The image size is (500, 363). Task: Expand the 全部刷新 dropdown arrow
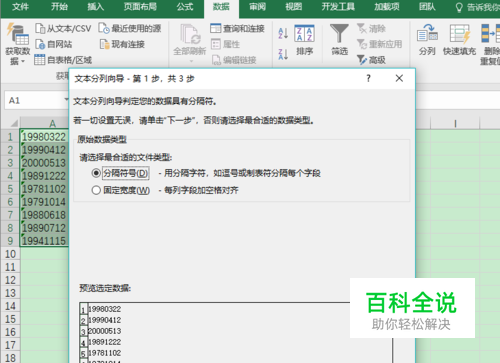tap(191, 61)
